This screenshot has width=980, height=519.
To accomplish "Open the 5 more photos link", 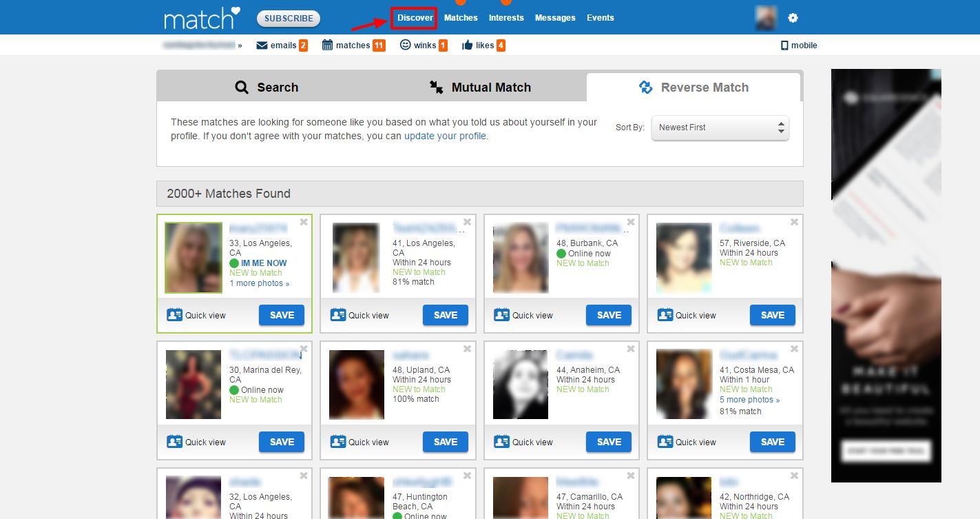I will pos(750,400).
